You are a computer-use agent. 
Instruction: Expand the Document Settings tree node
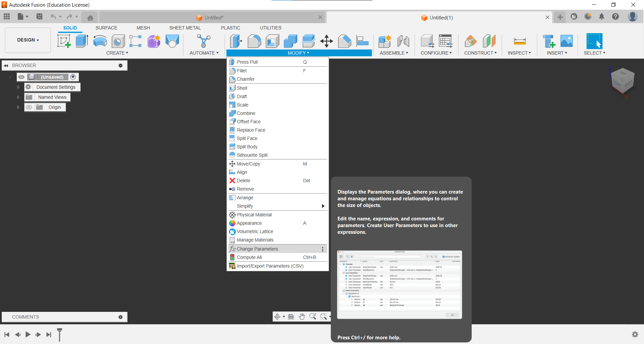pyautogui.click(x=18, y=87)
